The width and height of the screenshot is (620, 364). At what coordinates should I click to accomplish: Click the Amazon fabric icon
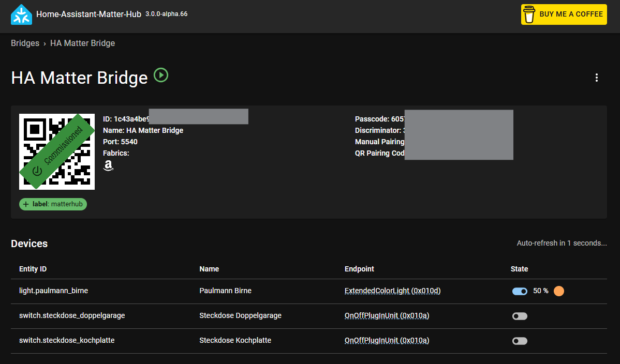(108, 165)
